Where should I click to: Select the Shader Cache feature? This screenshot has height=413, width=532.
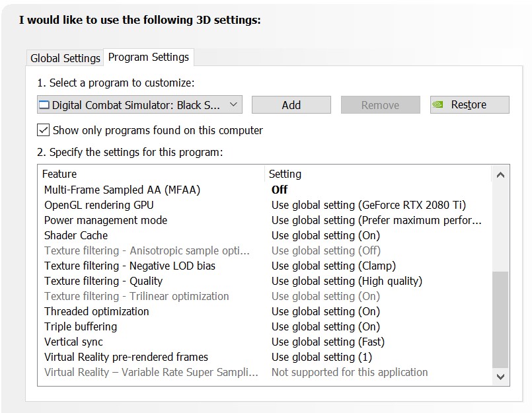point(75,235)
